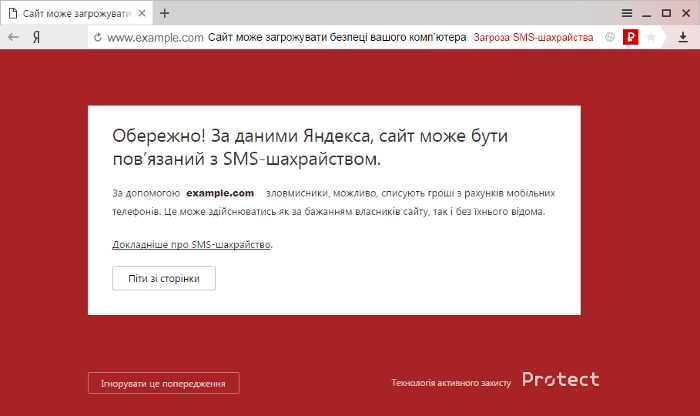Click the www.example.com address field
This screenshot has width=700, height=416.
click(x=155, y=37)
